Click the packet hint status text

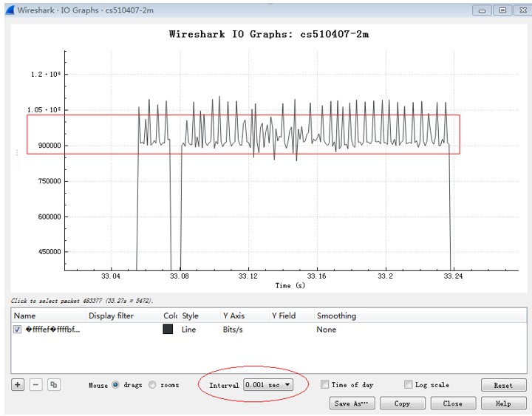(x=82, y=301)
